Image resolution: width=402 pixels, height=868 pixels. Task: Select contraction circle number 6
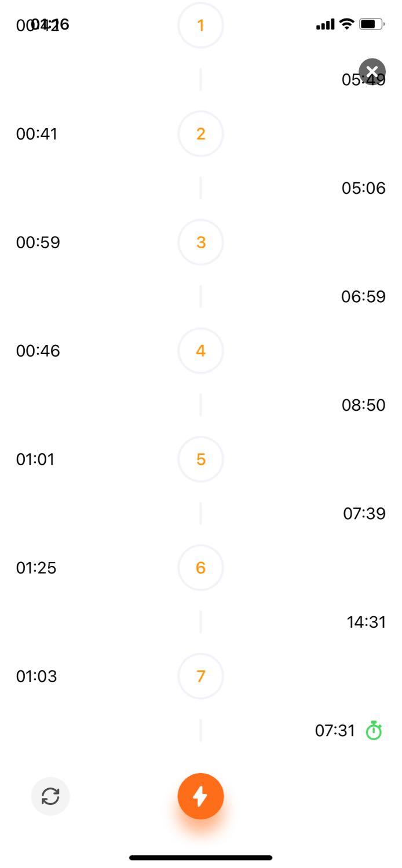pos(200,568)
